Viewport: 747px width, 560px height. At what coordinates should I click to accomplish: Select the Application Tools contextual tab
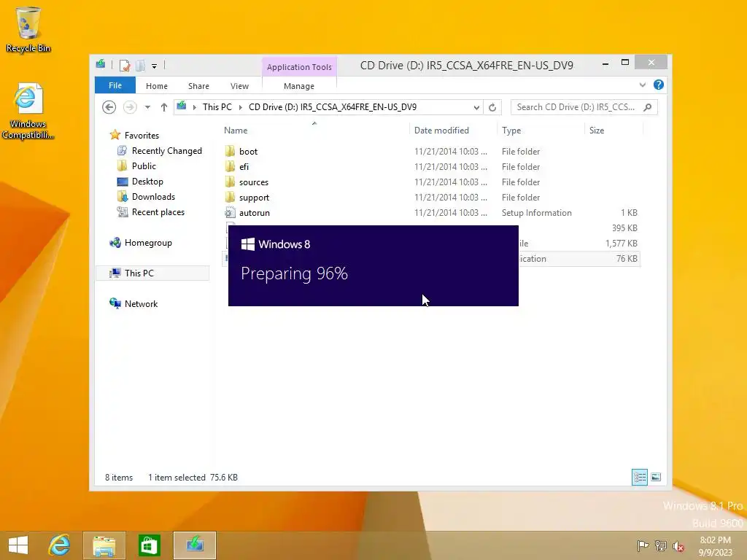(299, 67)
